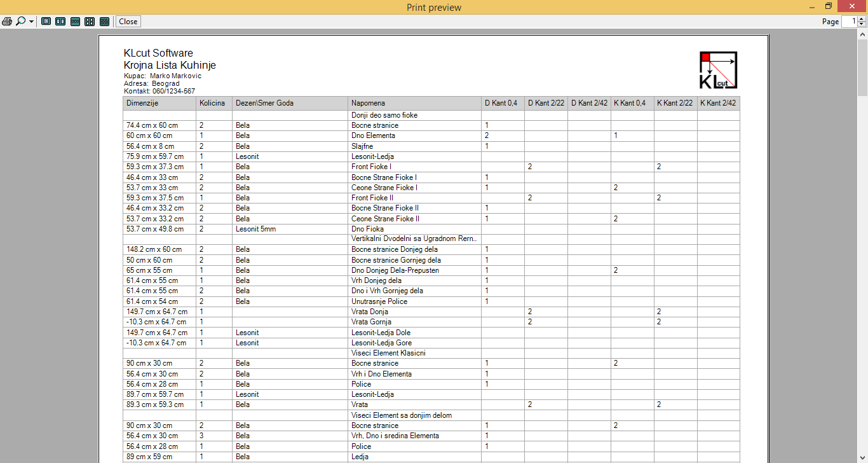Increase page number with up spinner
Screen dimensions: 868x463
click(x=861, y=19)
